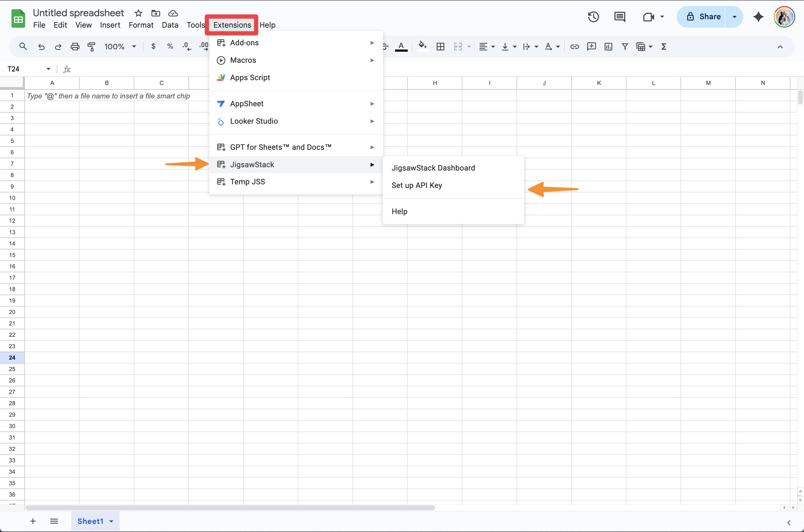
Task: Open Sheet1 tab options arrow
Action: (x=111, y=521)
